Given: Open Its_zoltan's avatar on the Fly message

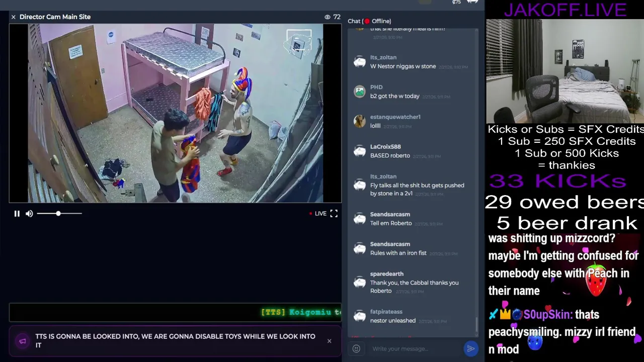Looking at the screenshot, I should 359,185.
